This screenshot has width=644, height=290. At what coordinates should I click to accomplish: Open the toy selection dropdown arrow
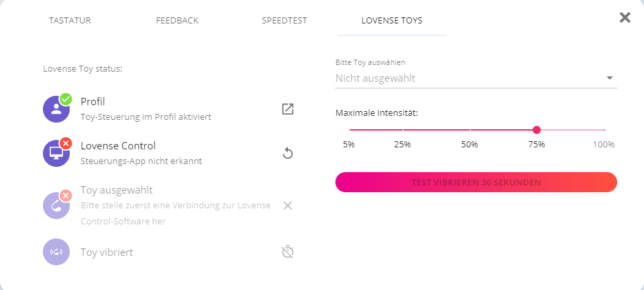[x=610, y=78]
